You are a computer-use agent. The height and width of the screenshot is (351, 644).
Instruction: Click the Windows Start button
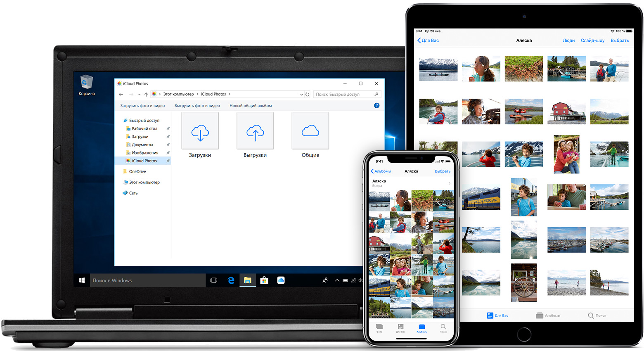(82, 280)
